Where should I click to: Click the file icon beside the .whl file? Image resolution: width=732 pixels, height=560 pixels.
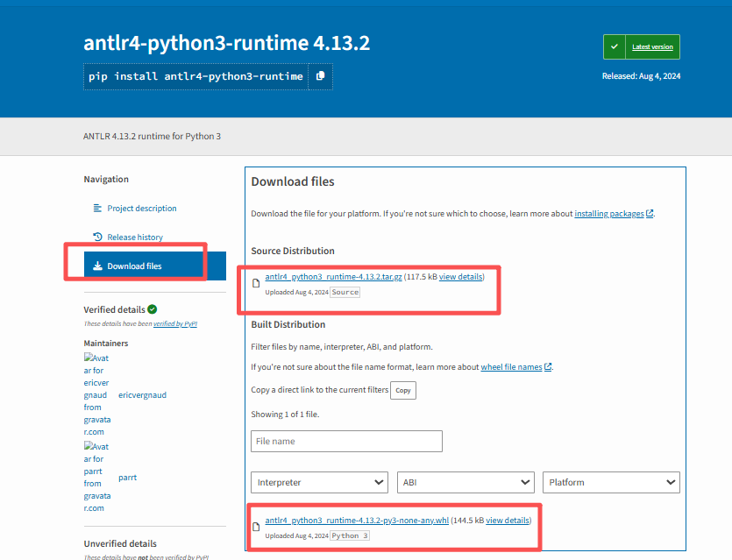[256, 527]
